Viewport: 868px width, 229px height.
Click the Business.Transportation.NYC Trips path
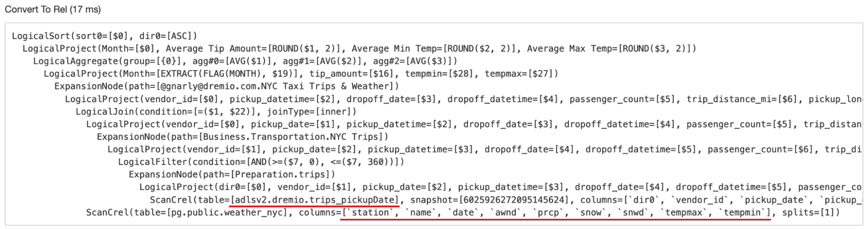tap(294, 136)
